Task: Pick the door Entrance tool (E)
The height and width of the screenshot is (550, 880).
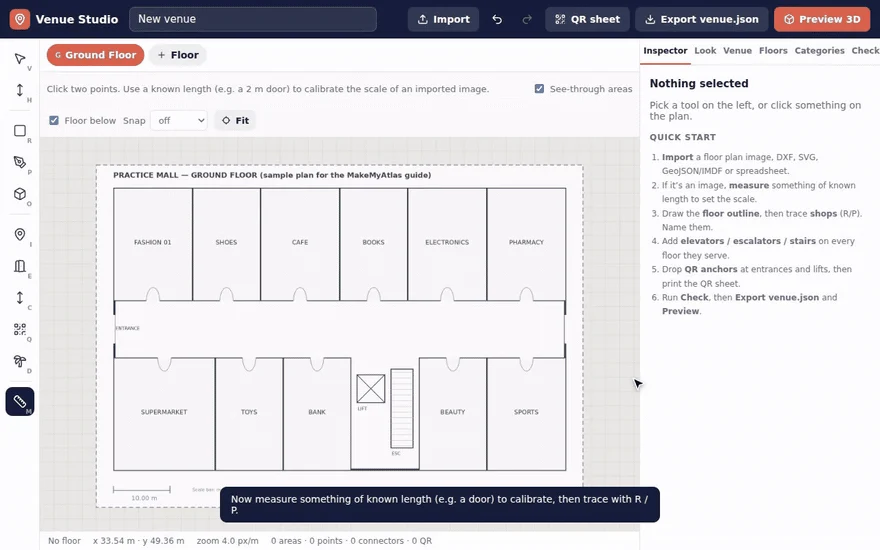Action: point(20,265)
